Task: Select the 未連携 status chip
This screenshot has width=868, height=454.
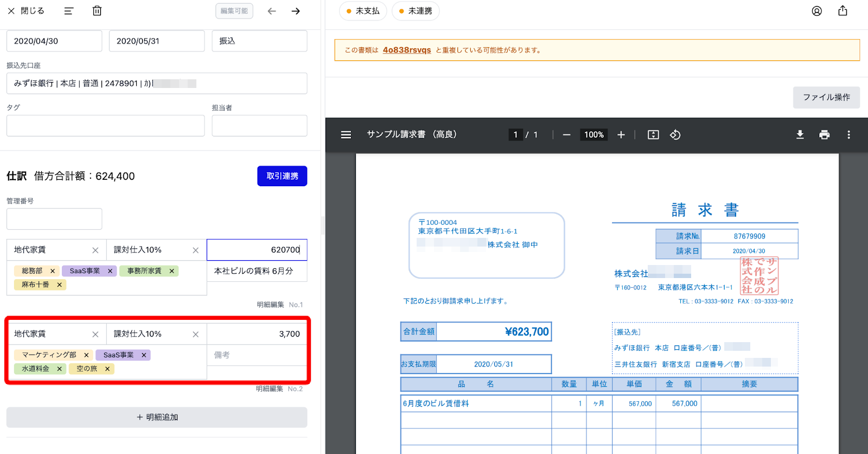Action: tap(416, 11)
